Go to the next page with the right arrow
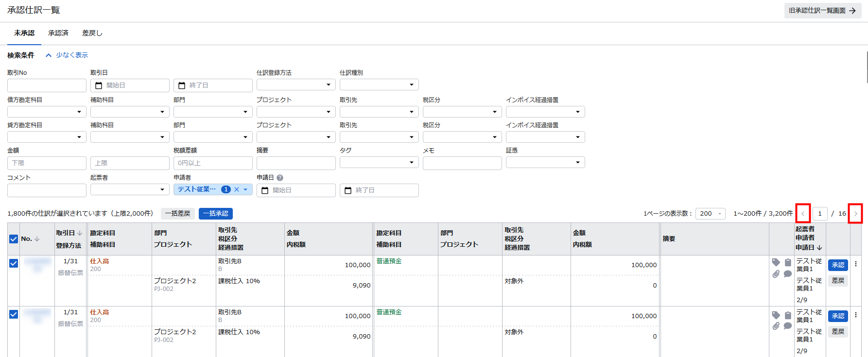Screen dimensions: 868x357 tap(855, 214)
